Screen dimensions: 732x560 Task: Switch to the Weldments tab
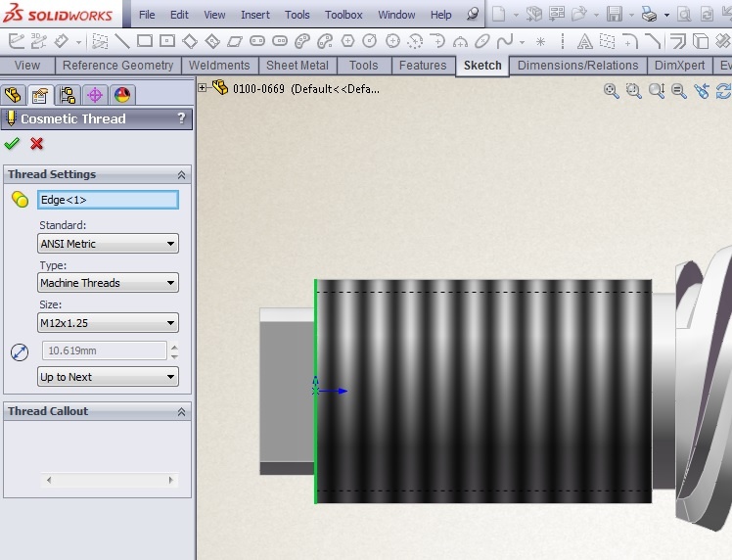coord(219,66)
